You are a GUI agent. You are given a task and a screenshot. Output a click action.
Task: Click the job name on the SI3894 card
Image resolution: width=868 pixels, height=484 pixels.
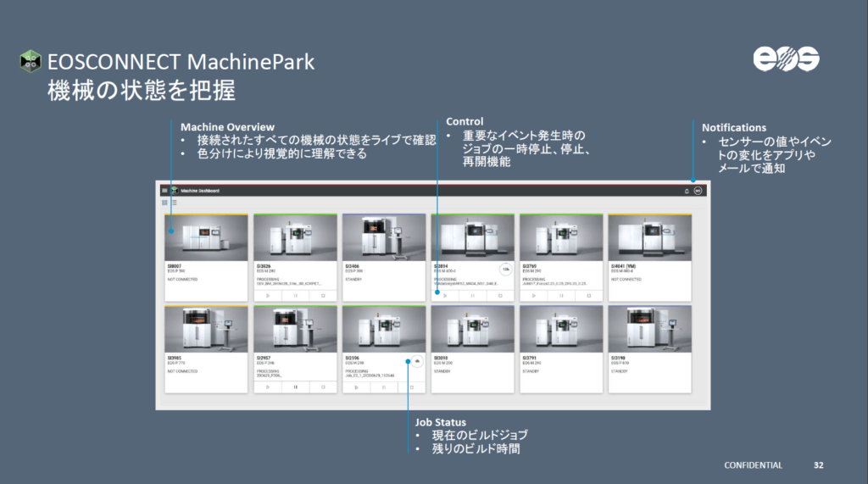tap(466, 283)
